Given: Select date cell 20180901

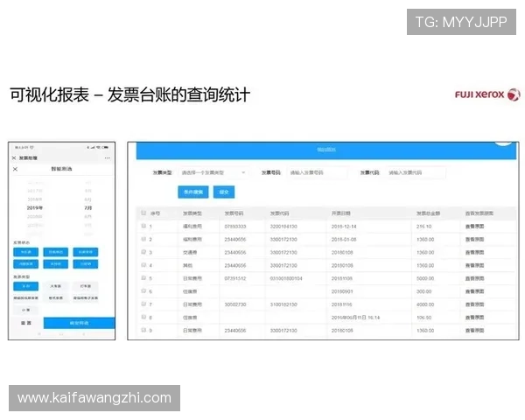Looking at the screenshot, I should [x=342, y=291].
